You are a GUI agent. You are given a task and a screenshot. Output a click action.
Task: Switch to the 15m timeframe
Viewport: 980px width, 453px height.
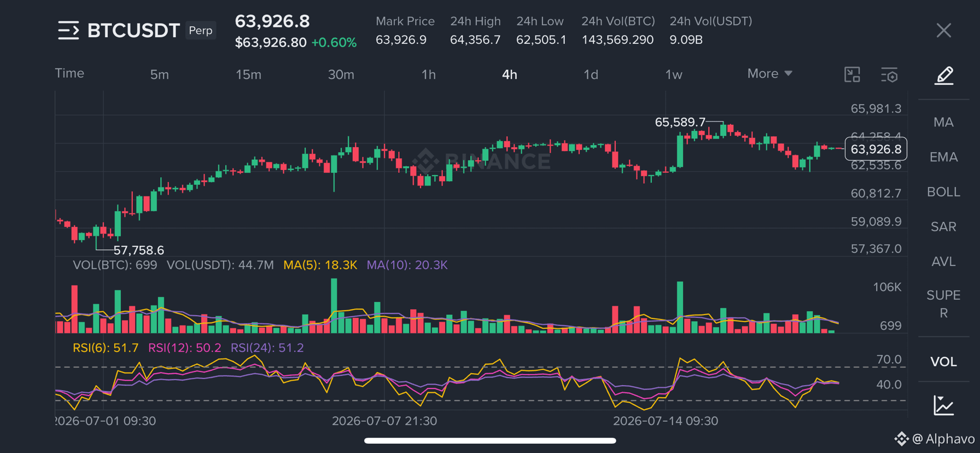248,74
